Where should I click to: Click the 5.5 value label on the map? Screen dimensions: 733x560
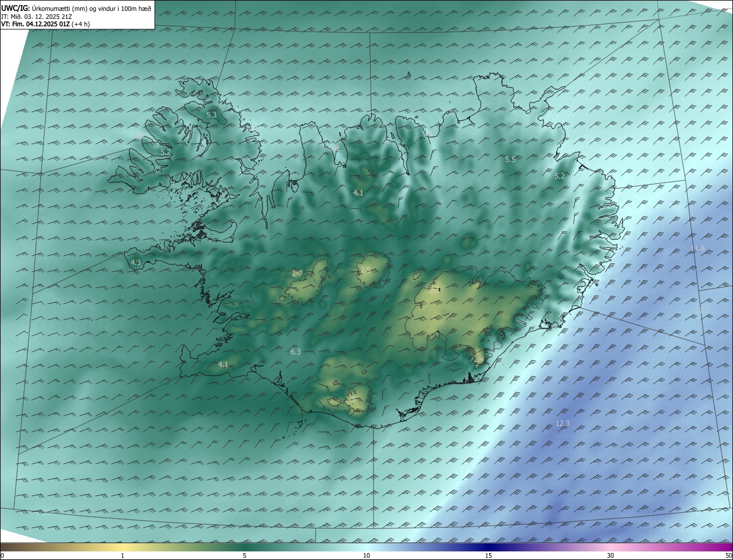click(x=510, y=160)
